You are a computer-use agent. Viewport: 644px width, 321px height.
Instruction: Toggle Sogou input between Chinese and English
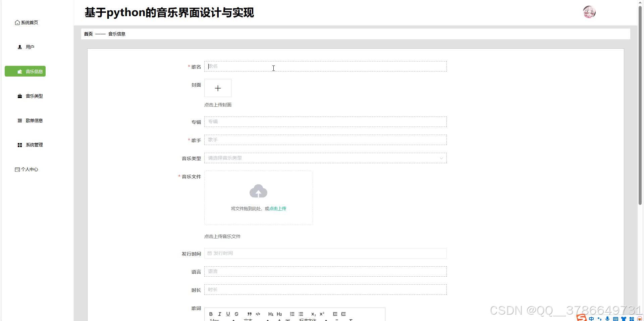point(591,318)
